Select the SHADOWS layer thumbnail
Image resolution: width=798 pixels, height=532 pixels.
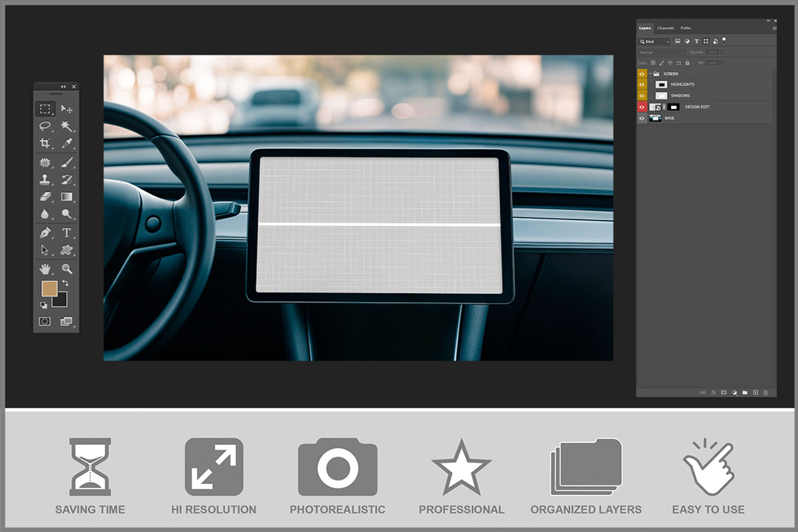click(661, 96)
